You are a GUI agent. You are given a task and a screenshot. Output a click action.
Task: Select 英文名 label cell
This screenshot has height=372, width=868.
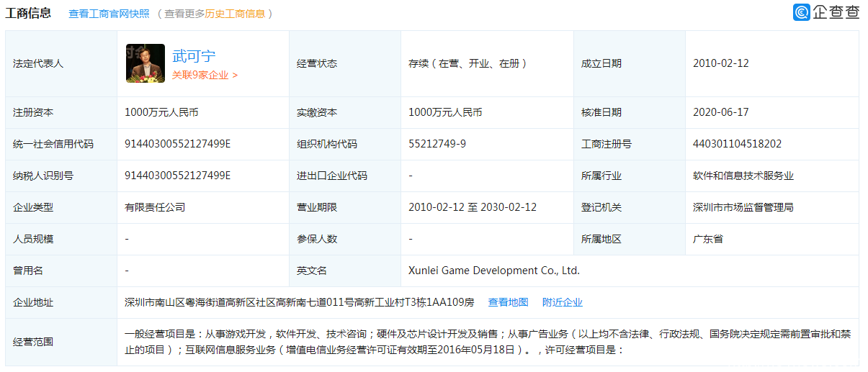(345, 271)
